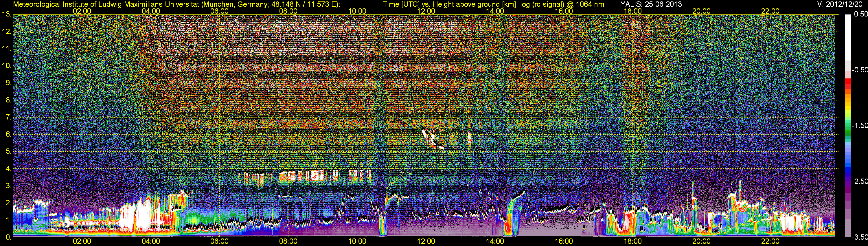The height and width of the screenshot is (246, 868).
Task: Click the 06:00 label on the top time axis
Action: click(x=219, y=11)
